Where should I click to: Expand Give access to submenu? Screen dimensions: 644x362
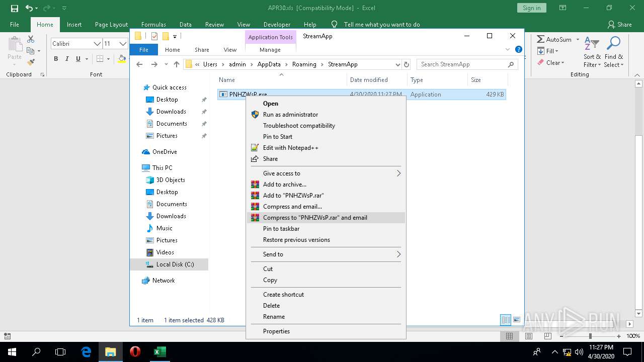326,173
